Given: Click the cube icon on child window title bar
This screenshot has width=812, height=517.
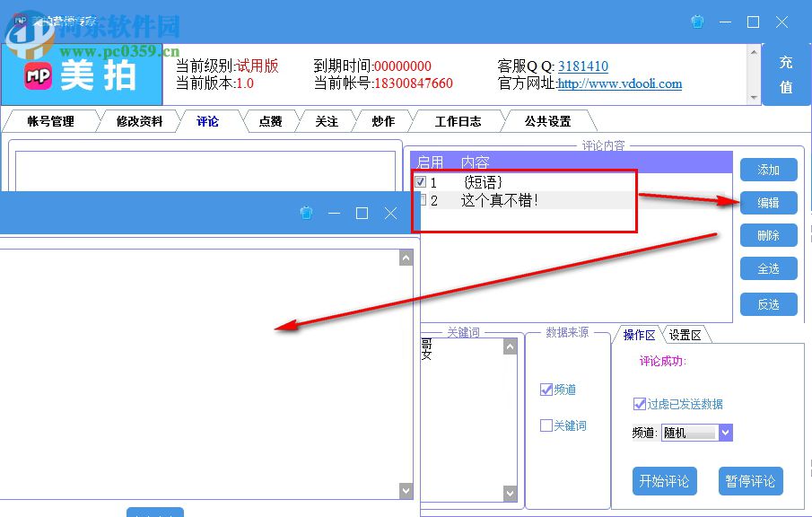Looking at the screenshot, I should [307, 214].
